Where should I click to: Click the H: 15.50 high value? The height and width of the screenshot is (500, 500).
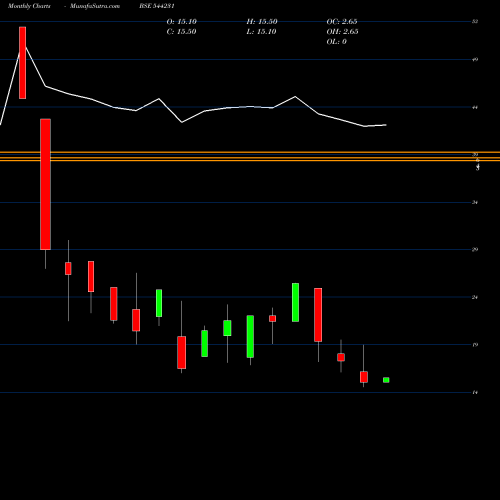[262, 22]
